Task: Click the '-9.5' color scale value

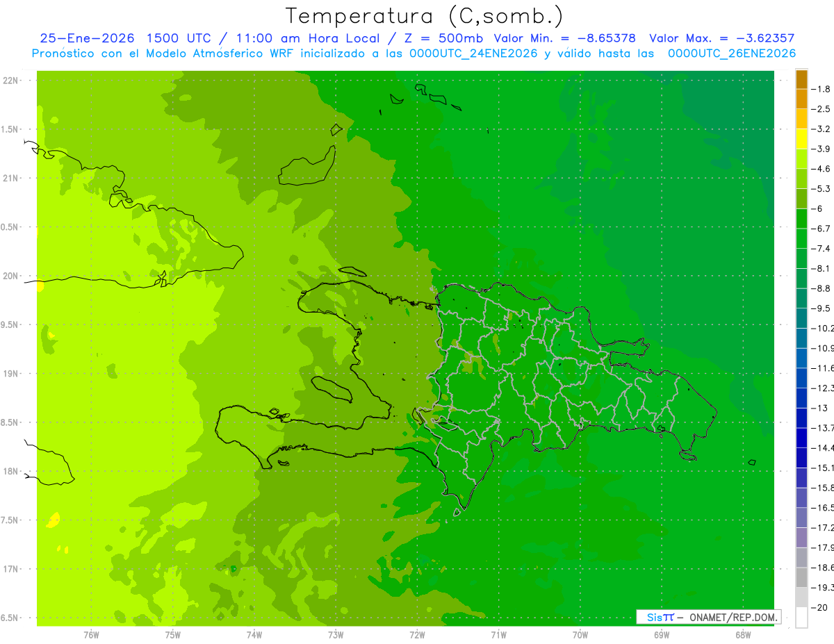Action: pyautogui.click(x=821, y=308)
